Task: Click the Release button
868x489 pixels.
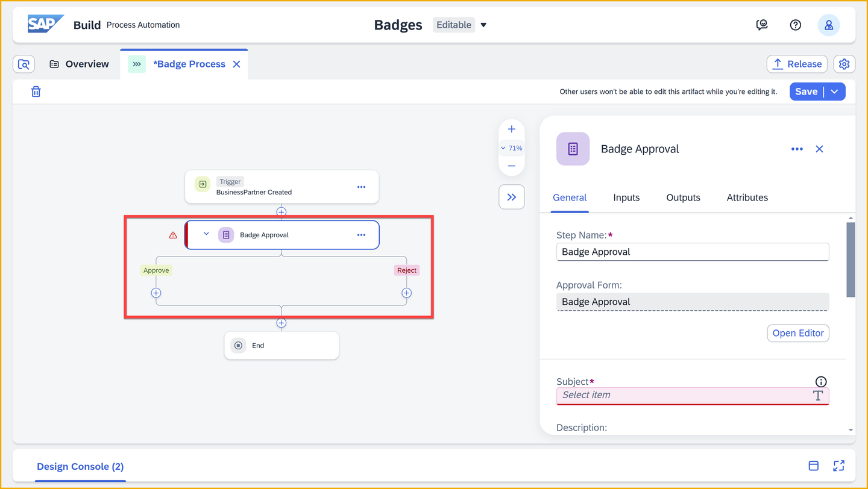Action: click(x=797, y=64)
